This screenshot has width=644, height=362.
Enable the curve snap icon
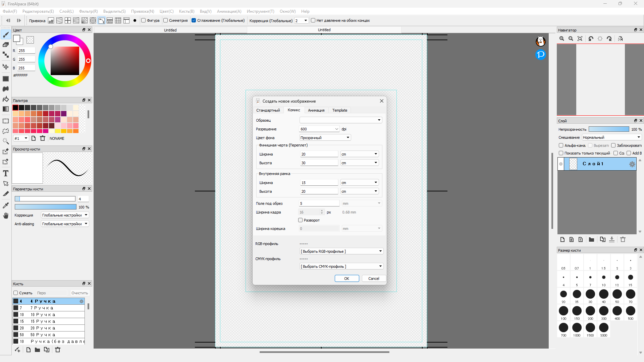tap(101, 20)
